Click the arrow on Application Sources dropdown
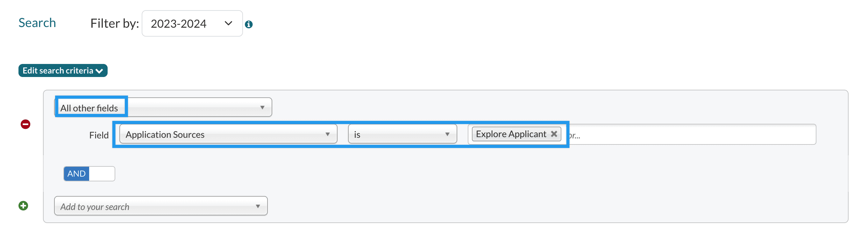868x231 pixels. pos(327,134)
